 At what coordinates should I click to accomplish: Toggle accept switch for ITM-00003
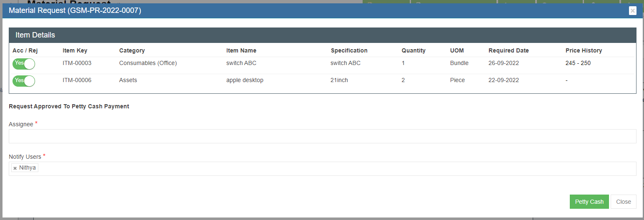24,64
